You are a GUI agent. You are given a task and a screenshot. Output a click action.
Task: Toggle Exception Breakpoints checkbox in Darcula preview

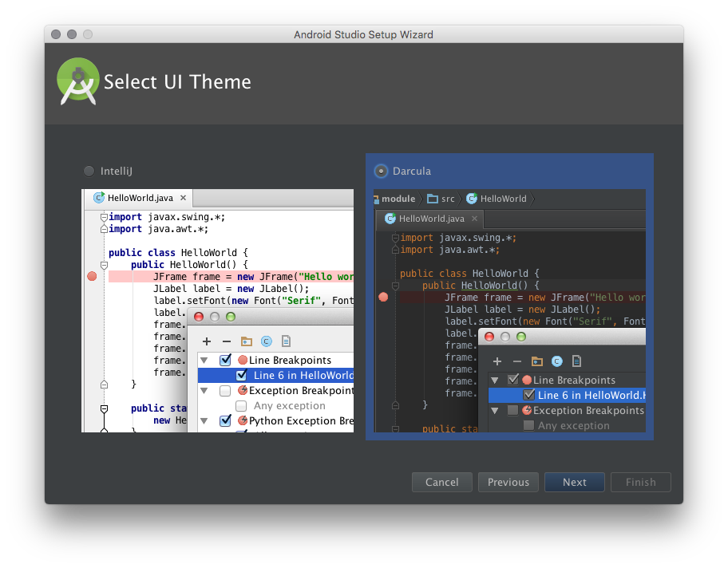[x=513, y=411]
